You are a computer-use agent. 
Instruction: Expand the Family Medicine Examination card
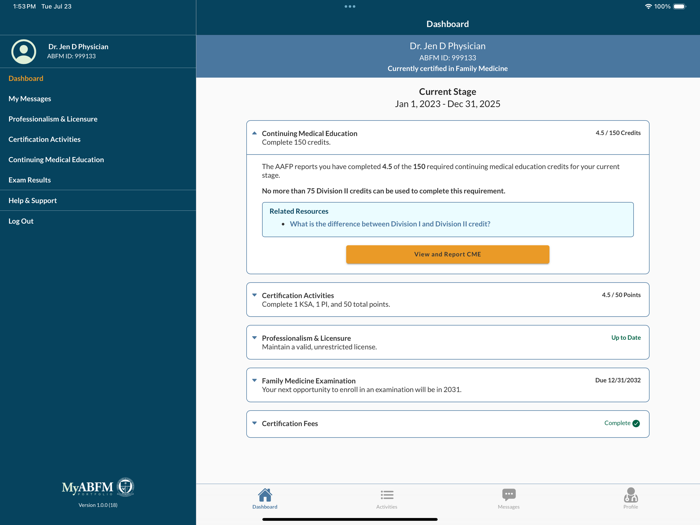click(x=254, y=380)
